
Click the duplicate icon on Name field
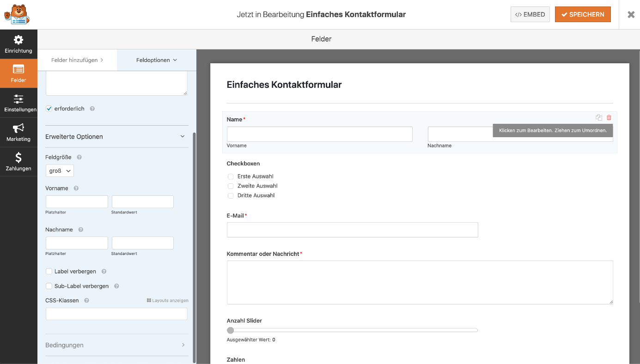(599, 117)
